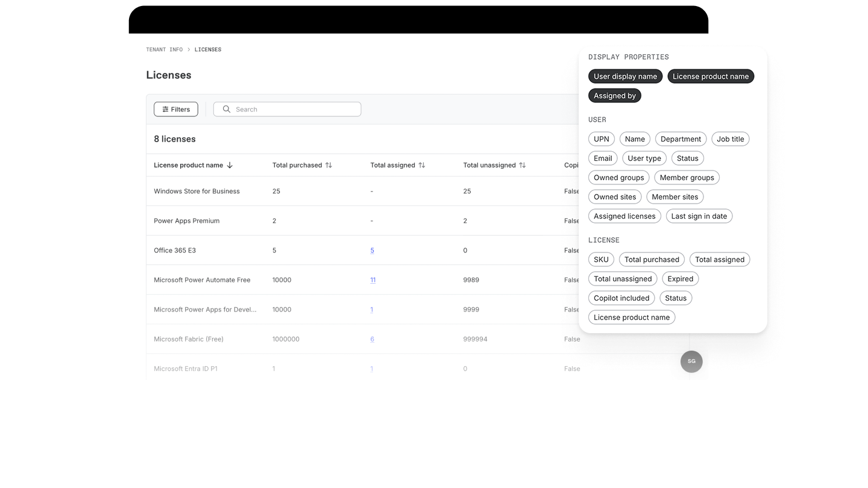Image resolution: width=868 pixels, height=488 pixels.
Task: Click the 9999 total unassigned value
Action: pos(471,310)
